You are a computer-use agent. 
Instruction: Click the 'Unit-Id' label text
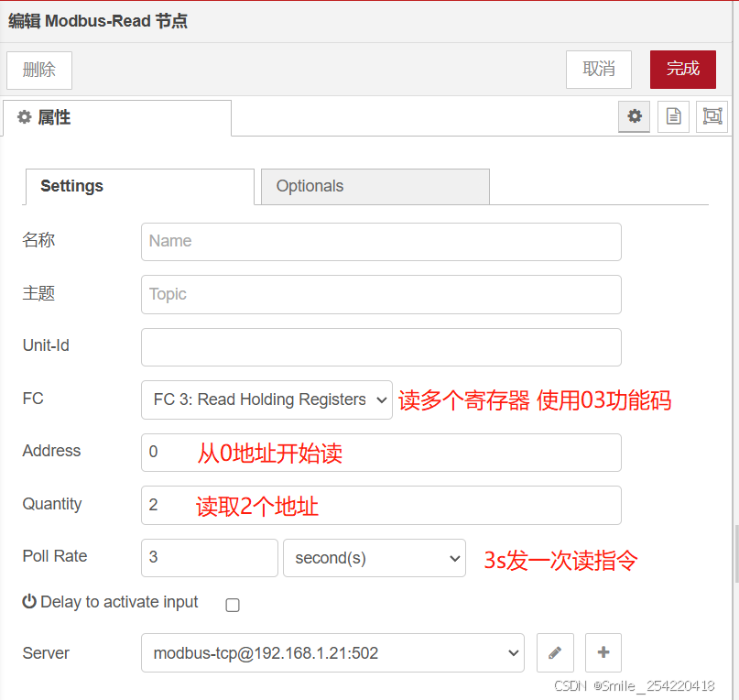(46, 345)
